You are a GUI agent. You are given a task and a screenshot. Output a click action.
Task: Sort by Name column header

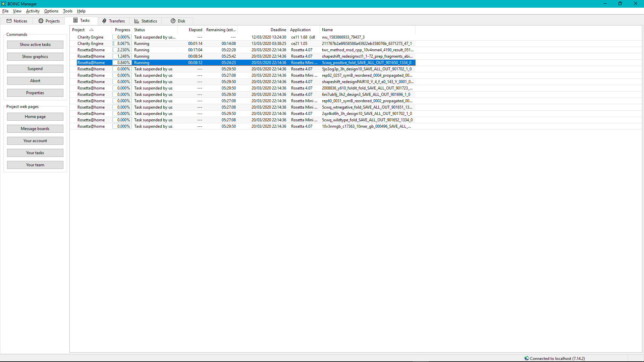[368, 30]
